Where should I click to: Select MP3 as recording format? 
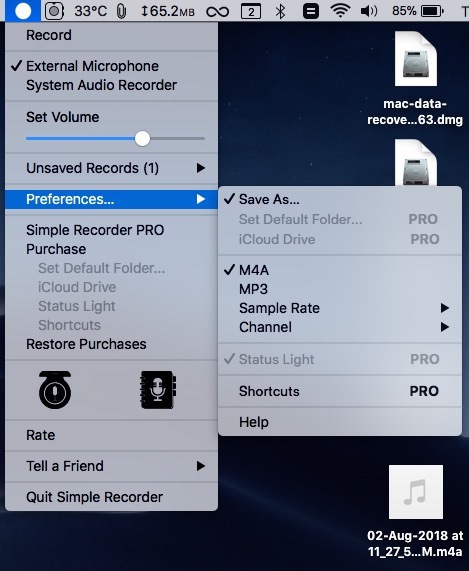340,289
